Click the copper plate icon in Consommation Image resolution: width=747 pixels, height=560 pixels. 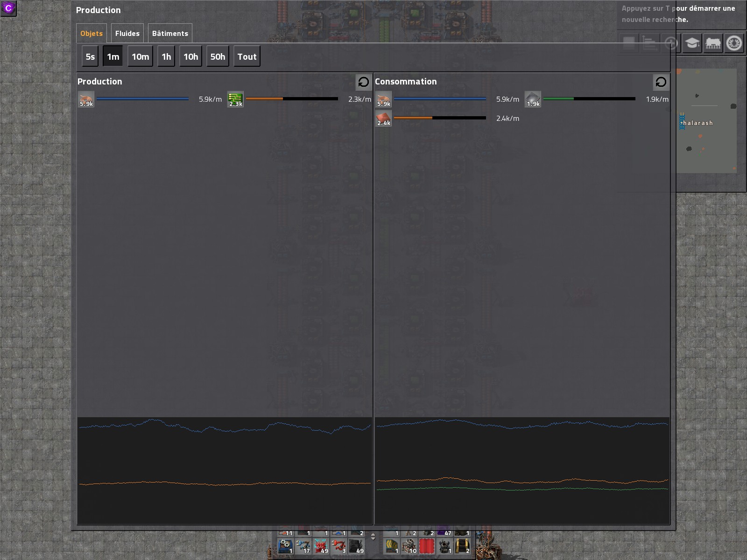click(x=384, y=119)
